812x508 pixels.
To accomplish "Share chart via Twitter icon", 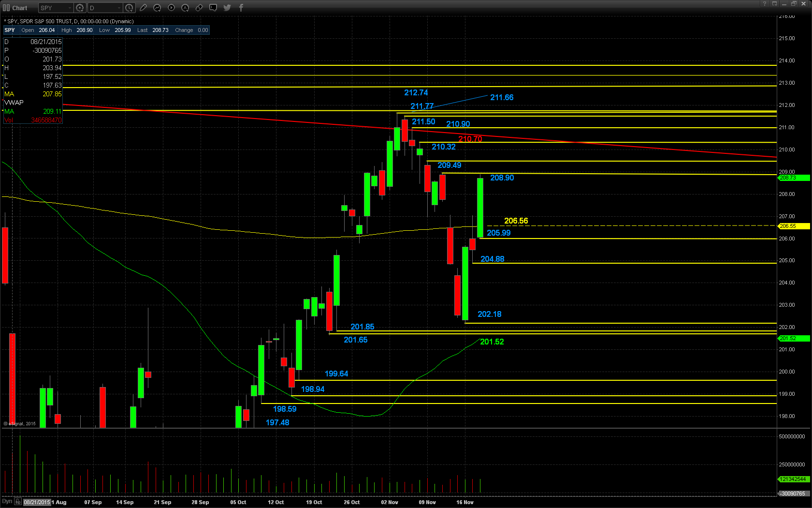I will [x=227, y=8].
